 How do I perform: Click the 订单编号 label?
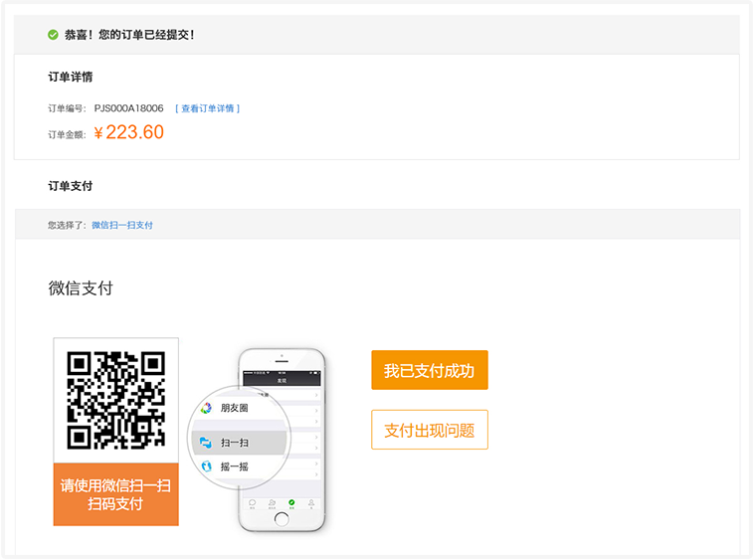[x=67, y=108]
